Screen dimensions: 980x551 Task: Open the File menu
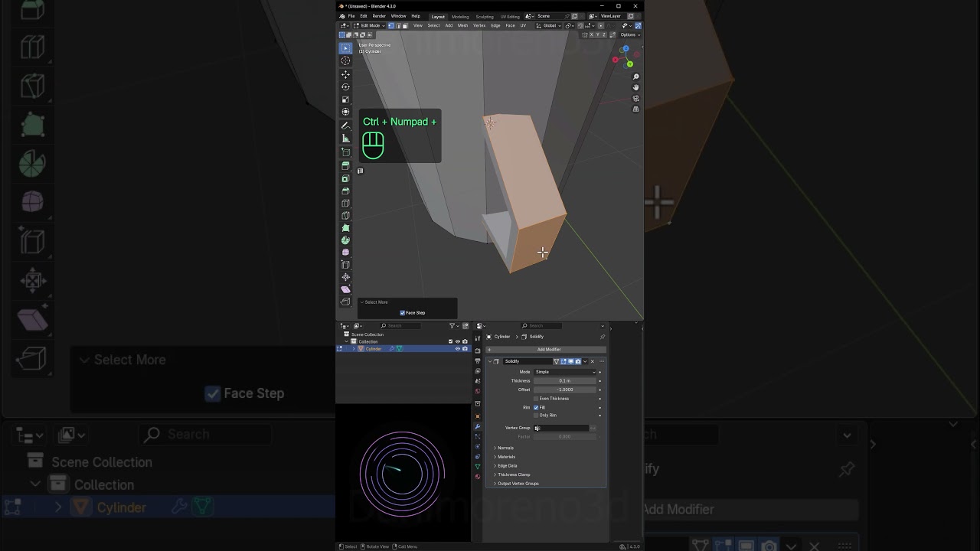(x=351, y=16)
